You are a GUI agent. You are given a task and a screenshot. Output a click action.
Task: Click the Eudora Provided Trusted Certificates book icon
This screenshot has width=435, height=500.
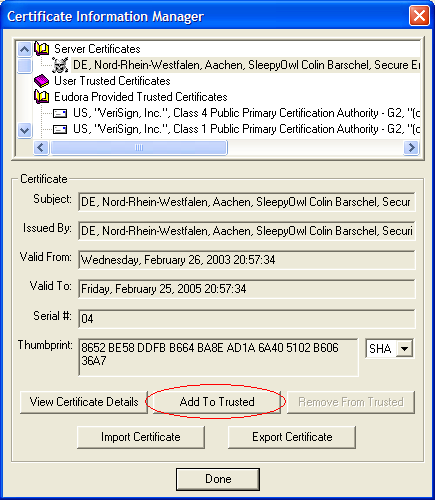coord(42,97)
